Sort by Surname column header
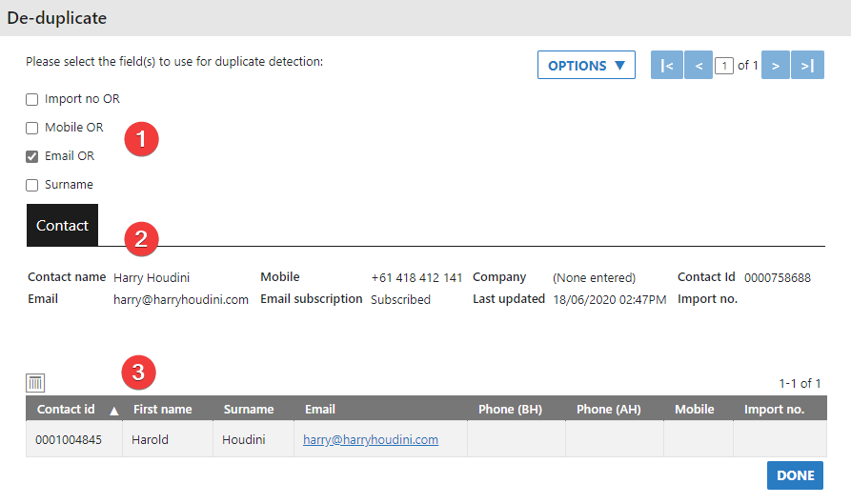 [x=249, y=410]
